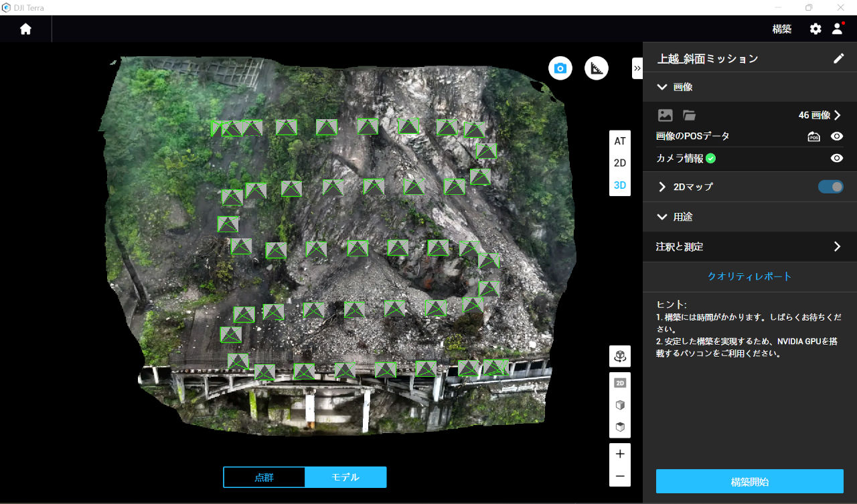857x504 pixels.
Task: Reset the 3D view with the rotating cube icon
Action: pyautogui.click(x=620, y=356)
